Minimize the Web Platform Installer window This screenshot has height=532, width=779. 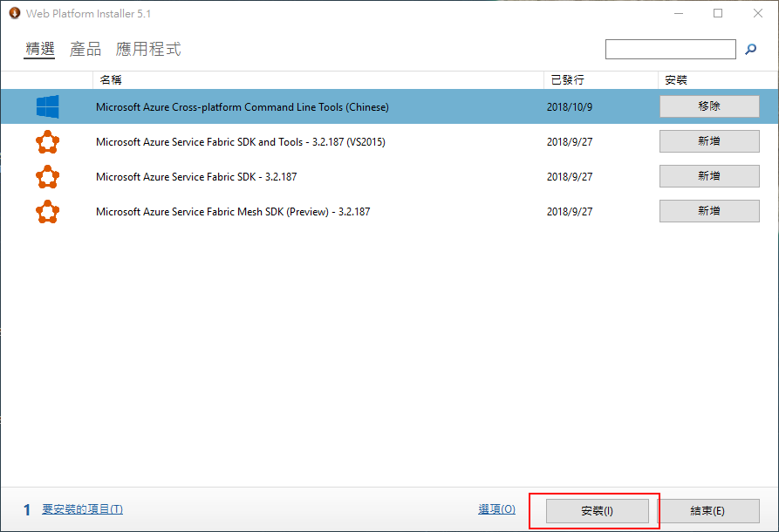(x=679, y=13)
